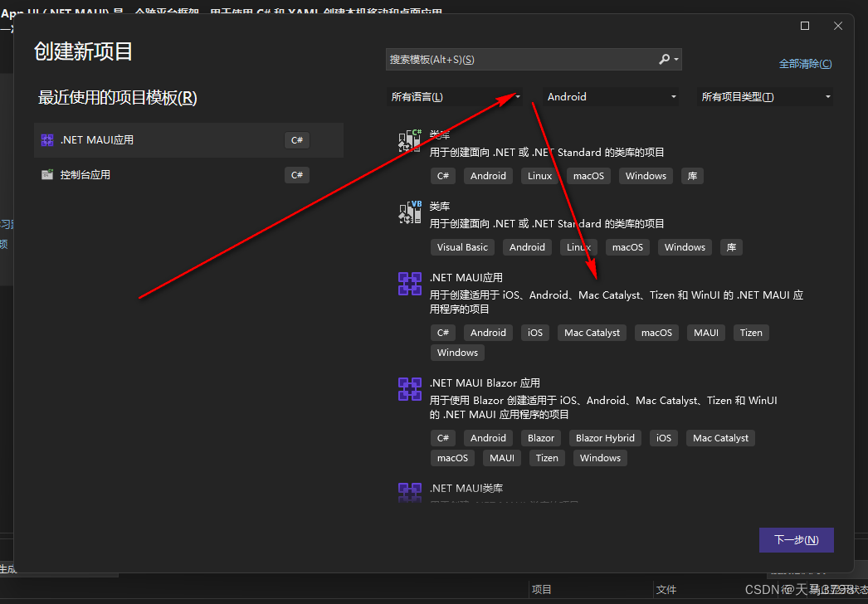Open the Android platform filter dropdown

pos(610,97)
